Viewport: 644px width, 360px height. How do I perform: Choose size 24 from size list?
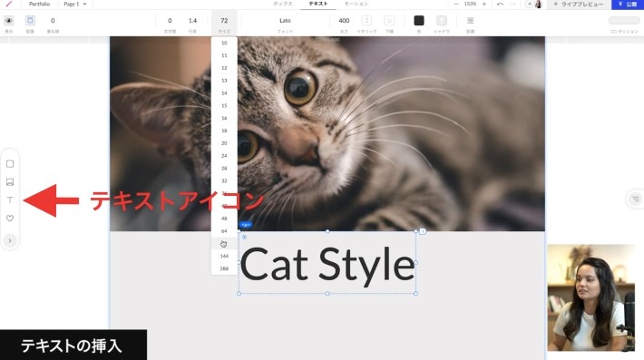(224, 156)
